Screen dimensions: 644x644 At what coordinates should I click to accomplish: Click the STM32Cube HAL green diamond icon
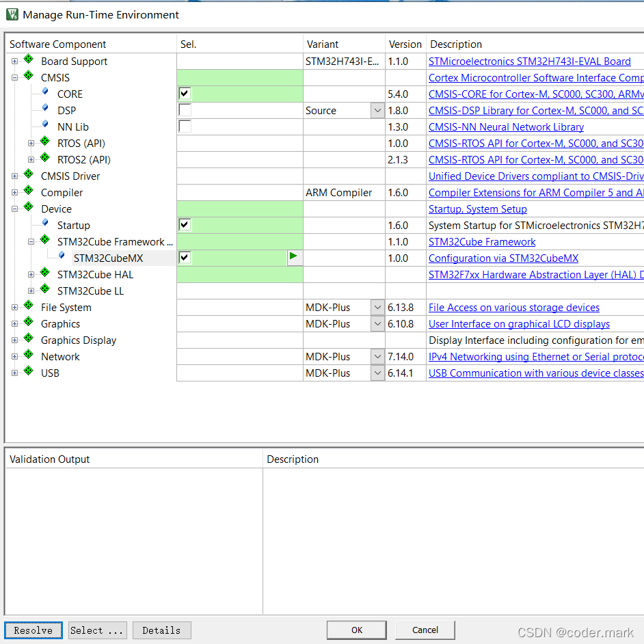pyautogui.click(x=44, y=273)
